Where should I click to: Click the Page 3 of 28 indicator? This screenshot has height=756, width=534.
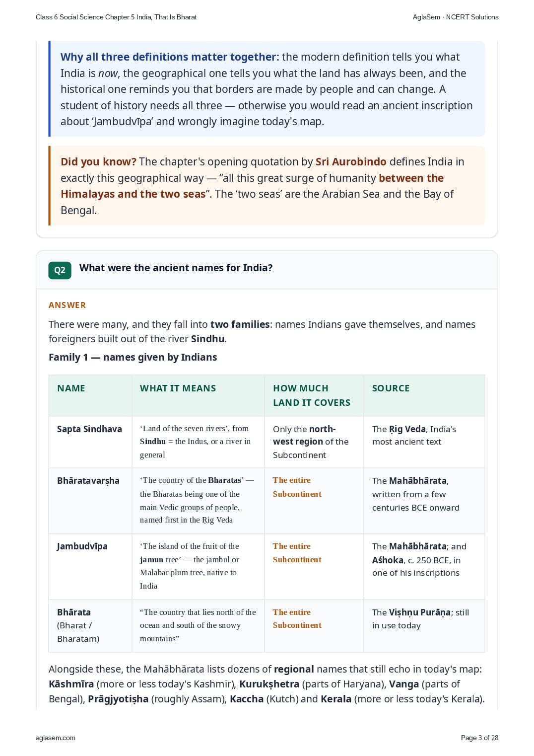(x=479, y=738)
